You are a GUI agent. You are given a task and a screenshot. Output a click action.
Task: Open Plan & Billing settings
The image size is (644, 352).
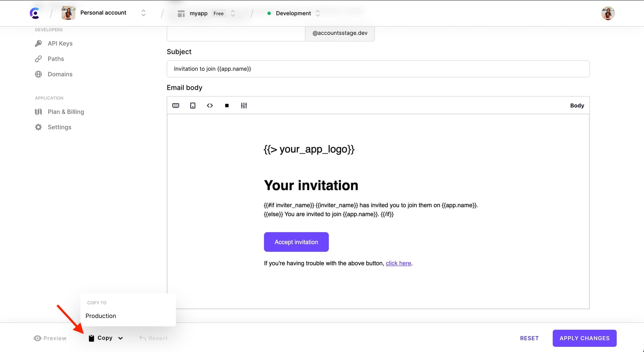pyautogui.click(x=66, y=111)
